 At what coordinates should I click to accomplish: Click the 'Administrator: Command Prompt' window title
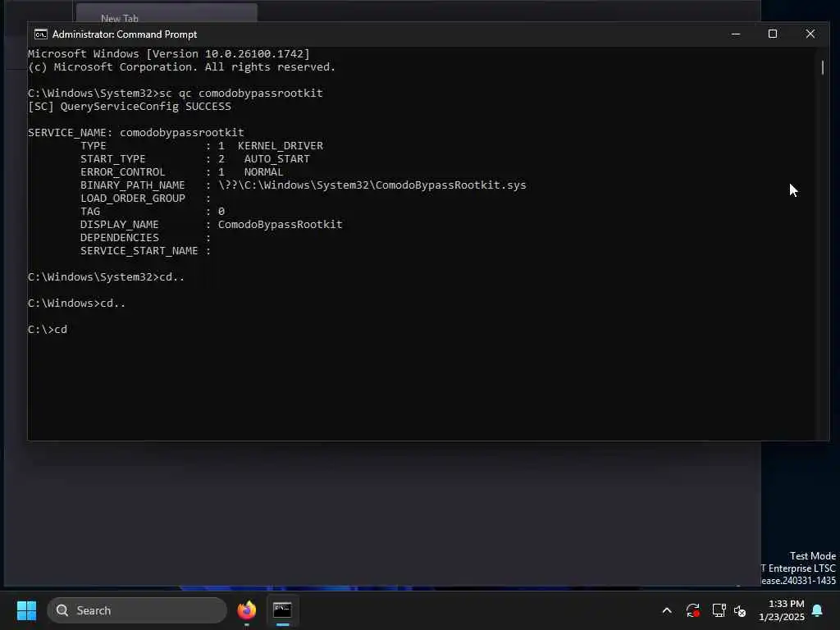click(125, 34)
